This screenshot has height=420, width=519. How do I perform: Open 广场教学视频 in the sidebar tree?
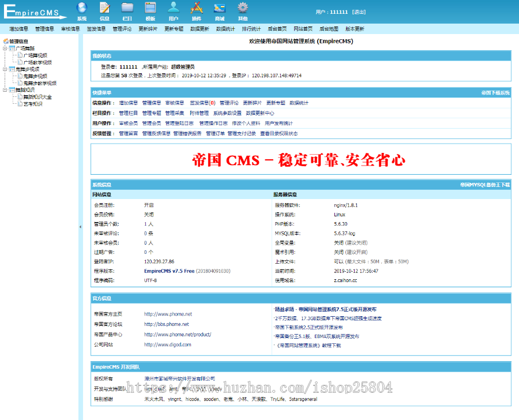37,62
